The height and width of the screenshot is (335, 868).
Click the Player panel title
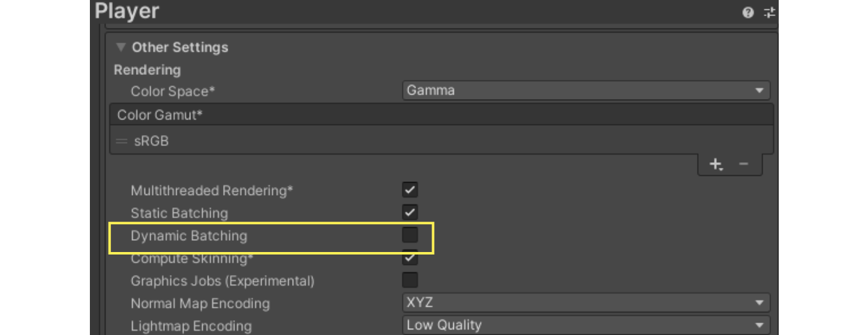(127, 11)
